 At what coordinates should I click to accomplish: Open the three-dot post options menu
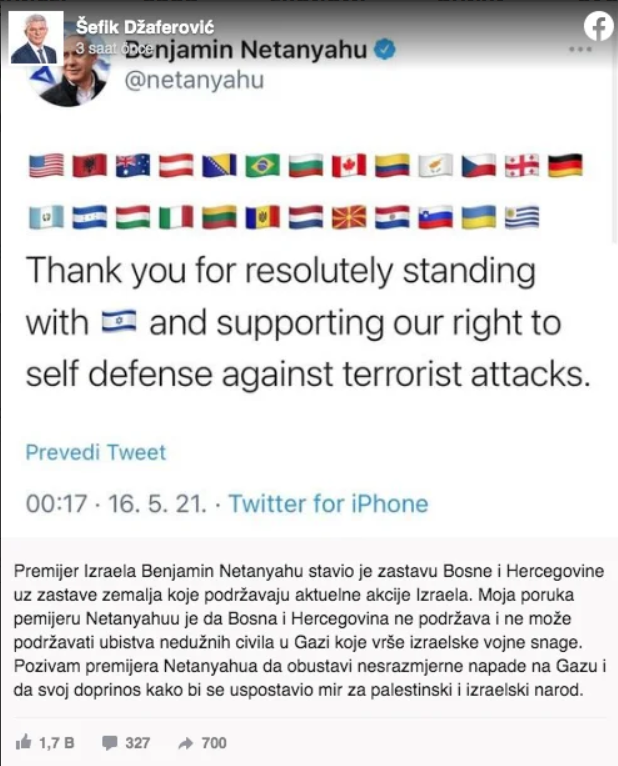coord(580,49)
